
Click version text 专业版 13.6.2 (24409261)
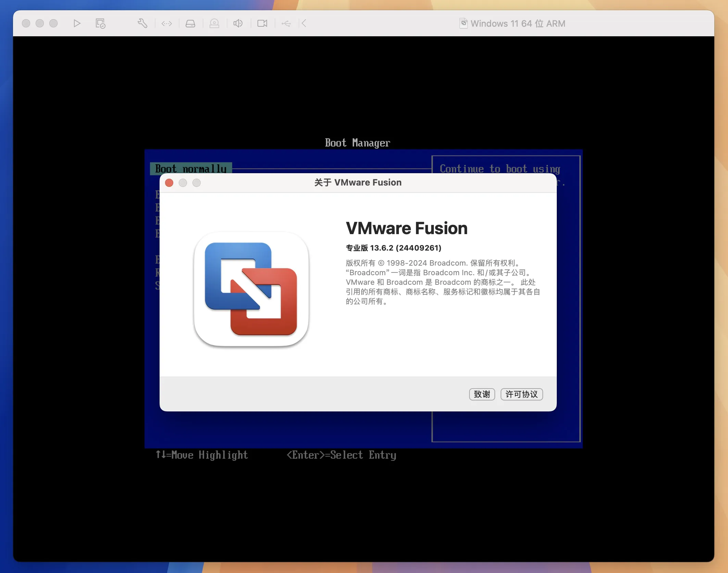tap(393, 248)
